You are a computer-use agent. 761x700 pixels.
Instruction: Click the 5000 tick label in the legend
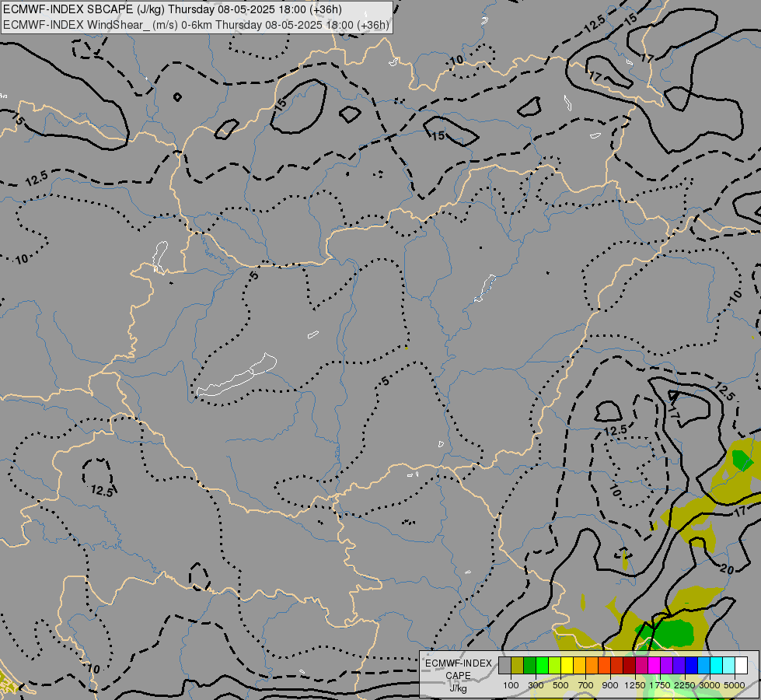(x=735, y=685)
